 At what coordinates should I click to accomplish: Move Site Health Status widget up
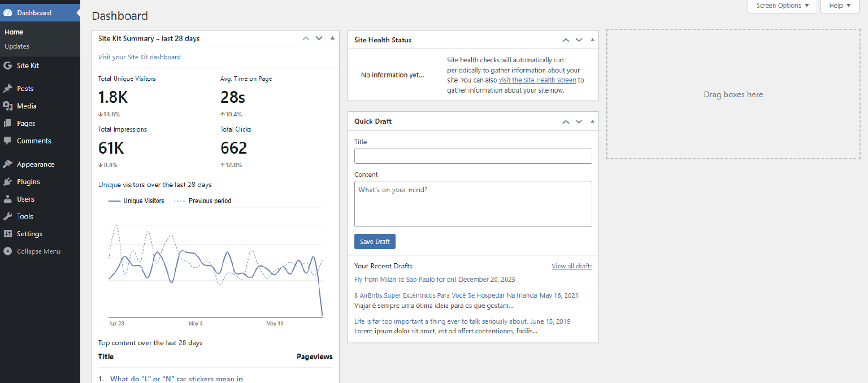click(566, 40)
